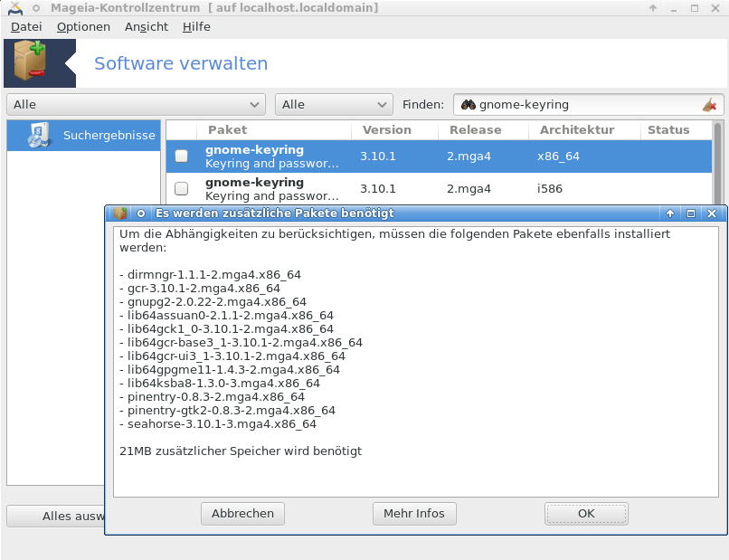Click the sticky circle icon in dialog title bar

141,214
